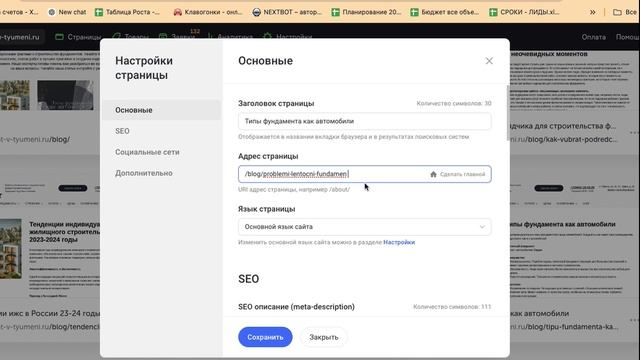Click 'SEO описание (meta-description)' label
640x360 pixels.
tap(296, 307)
